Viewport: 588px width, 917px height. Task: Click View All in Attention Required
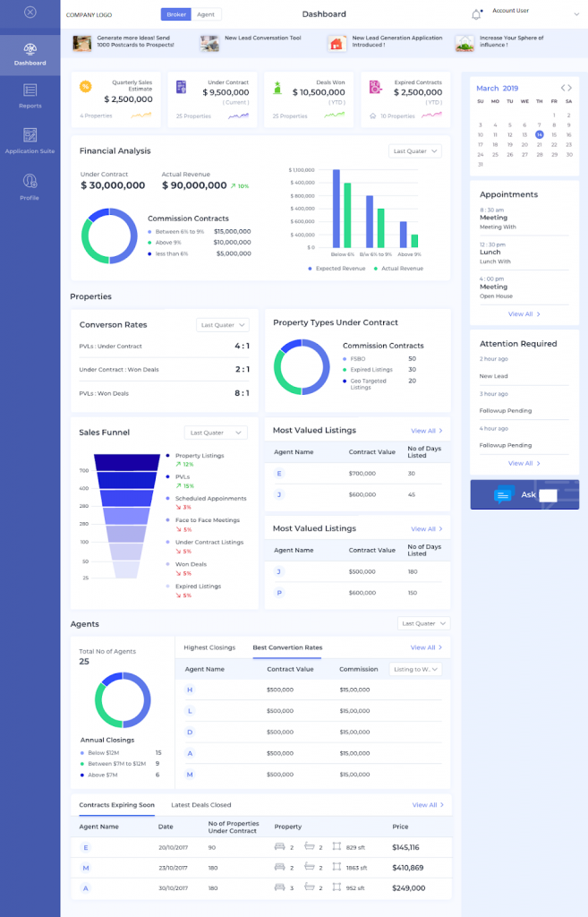click(x=524, y=463)
